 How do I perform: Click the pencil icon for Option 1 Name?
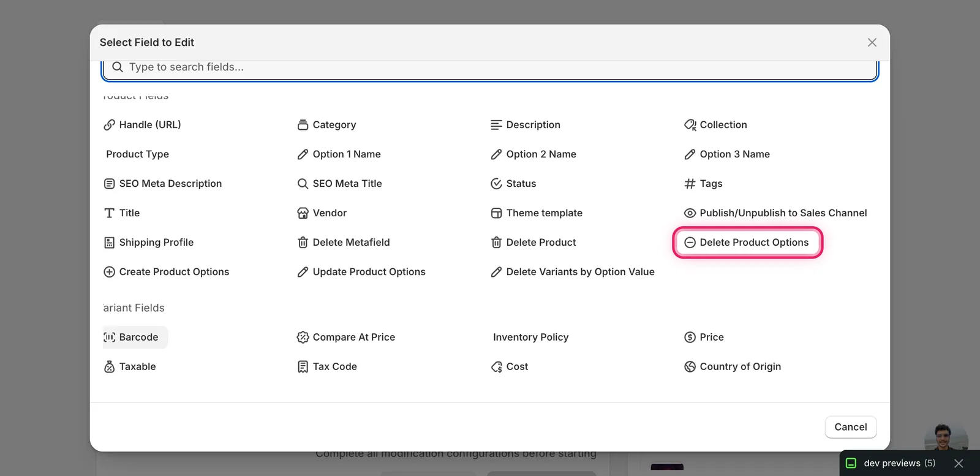(303, 154)
